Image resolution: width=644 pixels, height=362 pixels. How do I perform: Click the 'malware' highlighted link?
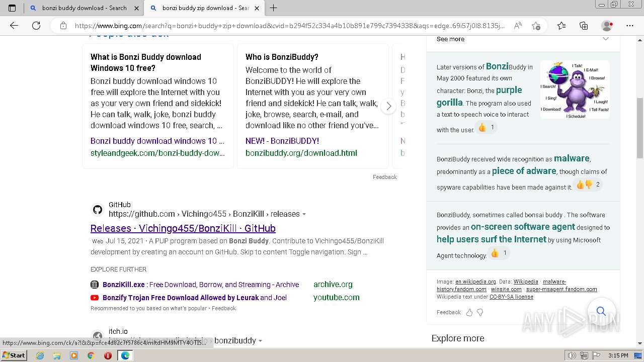point(572,158)
